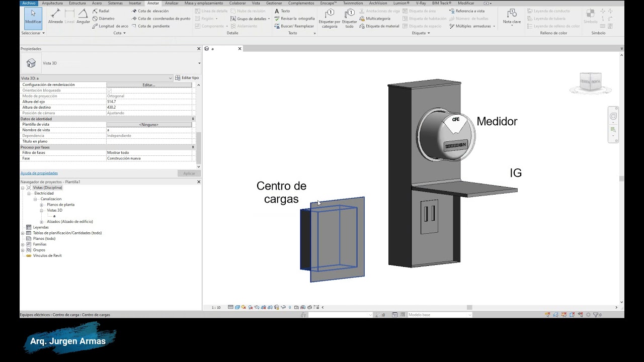Open the Archivo menu
This screenshot has width=644, height=362.
[x=29, y=3]
